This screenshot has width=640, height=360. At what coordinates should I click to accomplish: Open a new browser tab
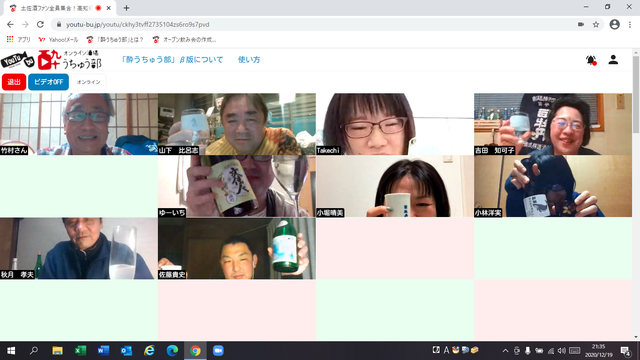[126, 8]
